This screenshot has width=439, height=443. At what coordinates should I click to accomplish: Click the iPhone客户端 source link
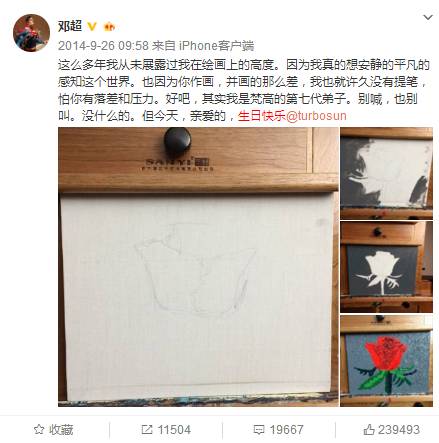[x=217, y=46]
